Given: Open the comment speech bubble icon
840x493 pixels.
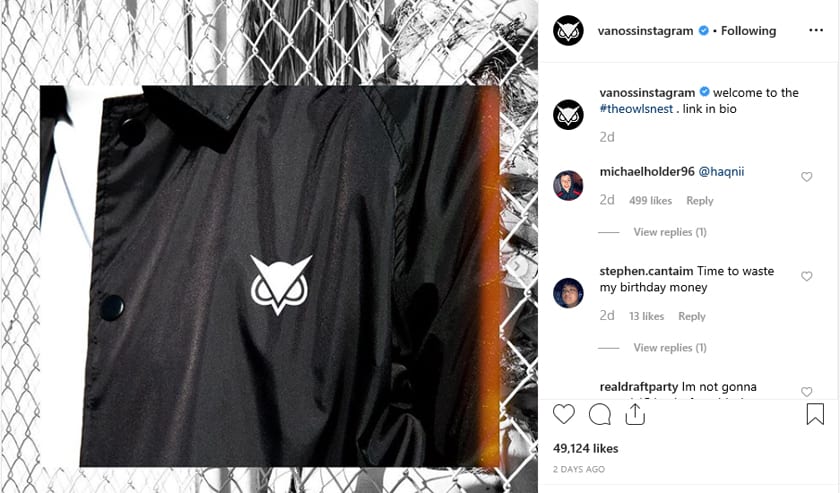Looking at the screenshot, I should (599, 414).
